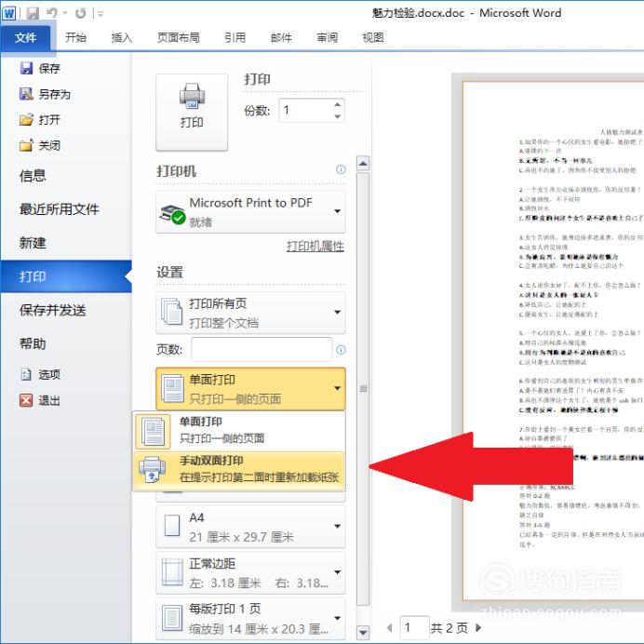Click 关闭 in the backstage menu
644x644 pixels.
point(40,145)
